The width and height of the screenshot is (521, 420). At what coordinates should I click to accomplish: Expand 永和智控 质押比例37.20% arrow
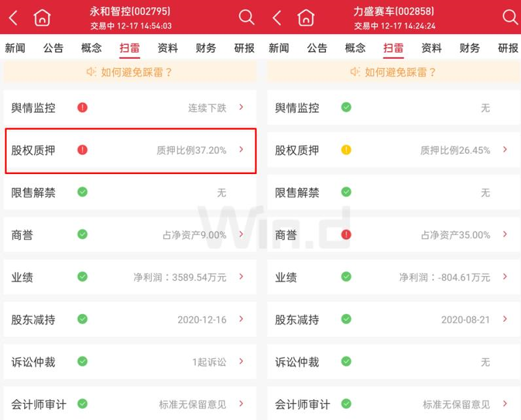[242, 149]
